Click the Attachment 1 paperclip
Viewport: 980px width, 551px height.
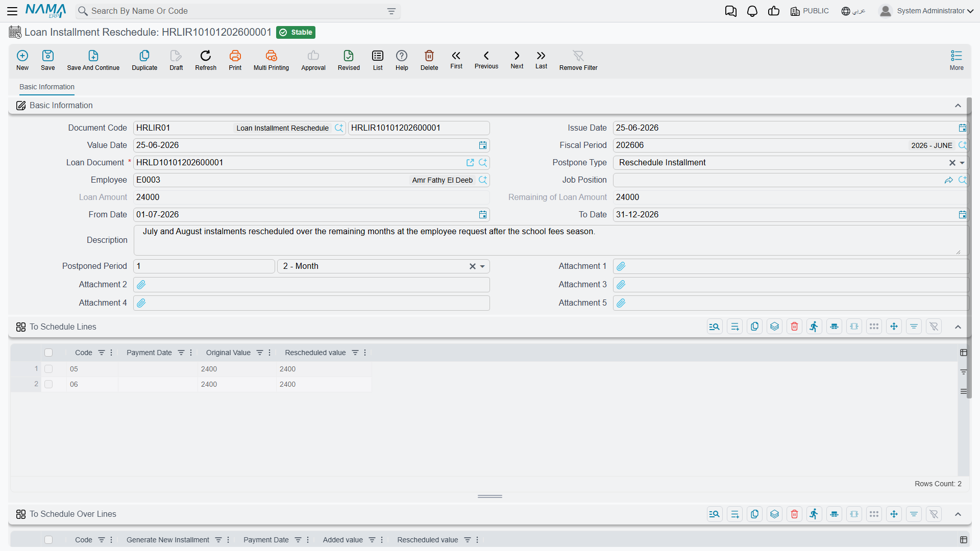point(621,266)
